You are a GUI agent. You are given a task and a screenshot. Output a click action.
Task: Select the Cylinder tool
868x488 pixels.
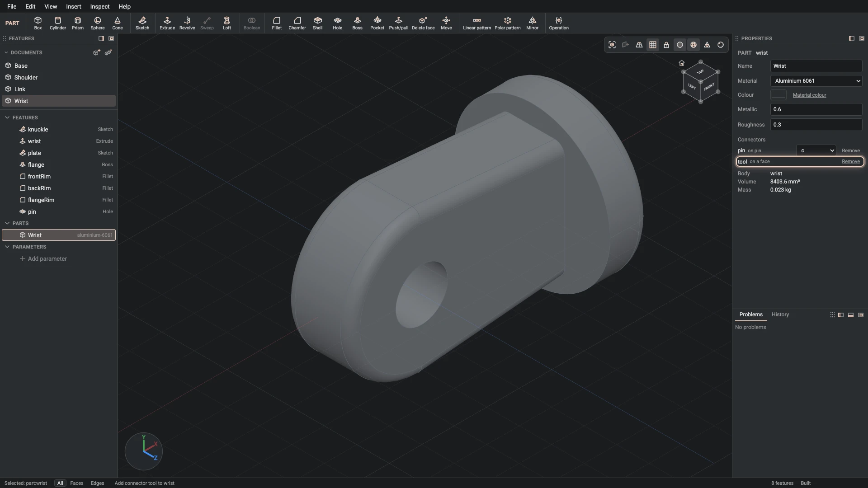[x=58, y=23]
